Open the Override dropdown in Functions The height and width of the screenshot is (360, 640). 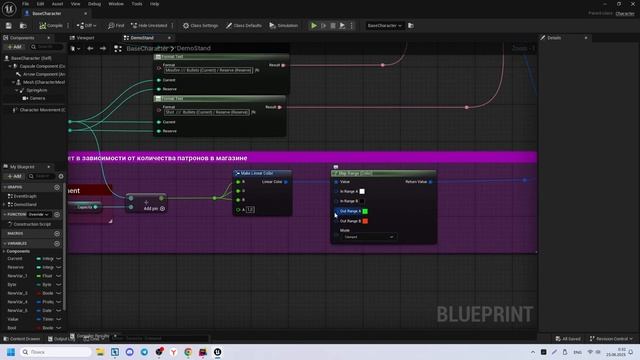[39, 214]
